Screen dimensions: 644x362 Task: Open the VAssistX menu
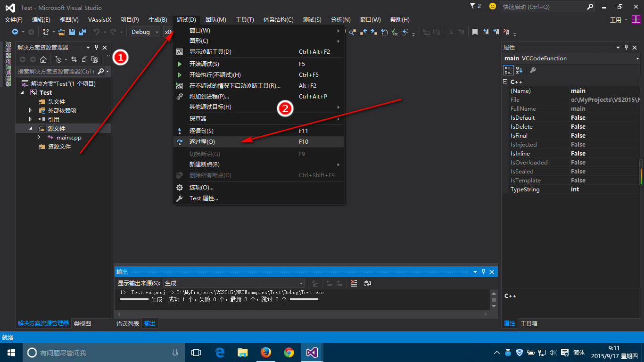(x=100, y=19)
